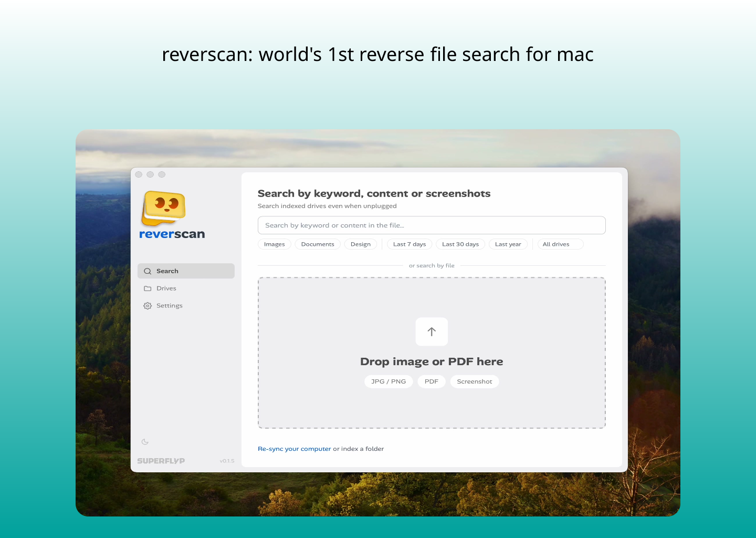Apply the Last 30 days filter
The image size is (756, 538).
pyautogui.click(x=460, y=244)
